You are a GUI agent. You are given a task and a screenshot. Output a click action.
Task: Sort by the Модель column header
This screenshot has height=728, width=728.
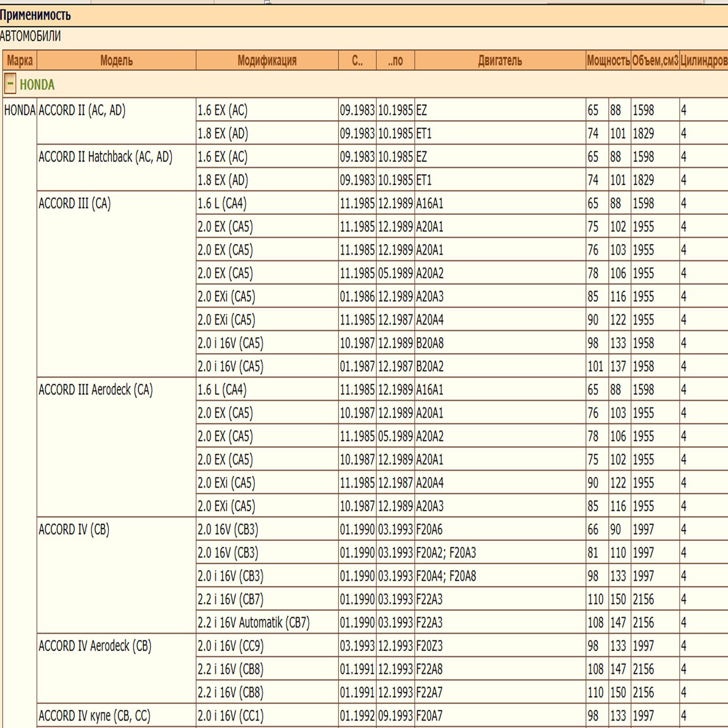[116, 61]
